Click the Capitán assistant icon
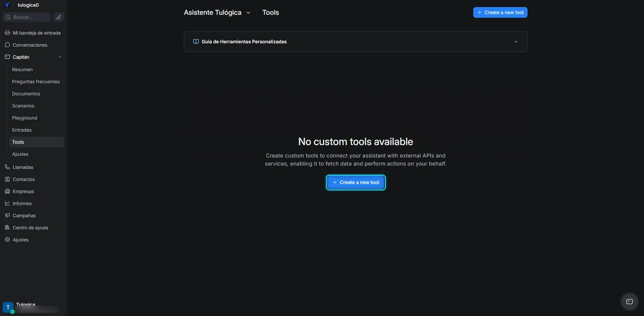 click(7, 57)
